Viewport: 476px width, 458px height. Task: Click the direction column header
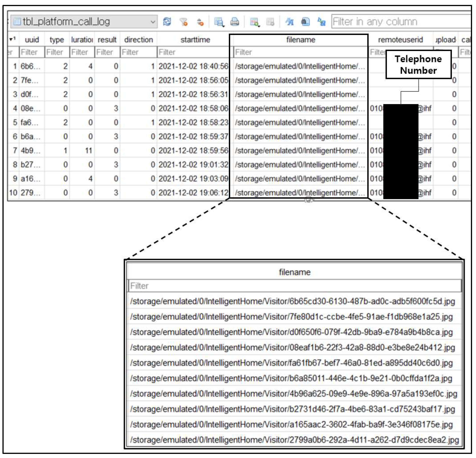138,40
